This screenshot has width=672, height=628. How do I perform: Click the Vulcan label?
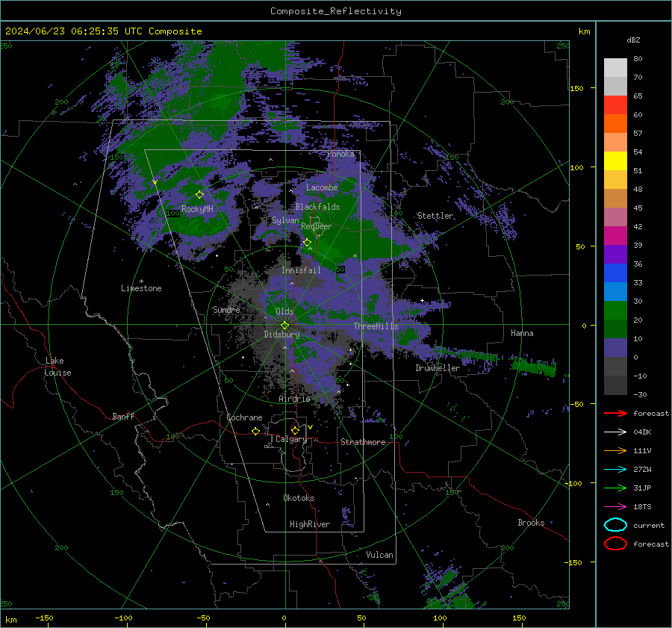pos(380,555)
